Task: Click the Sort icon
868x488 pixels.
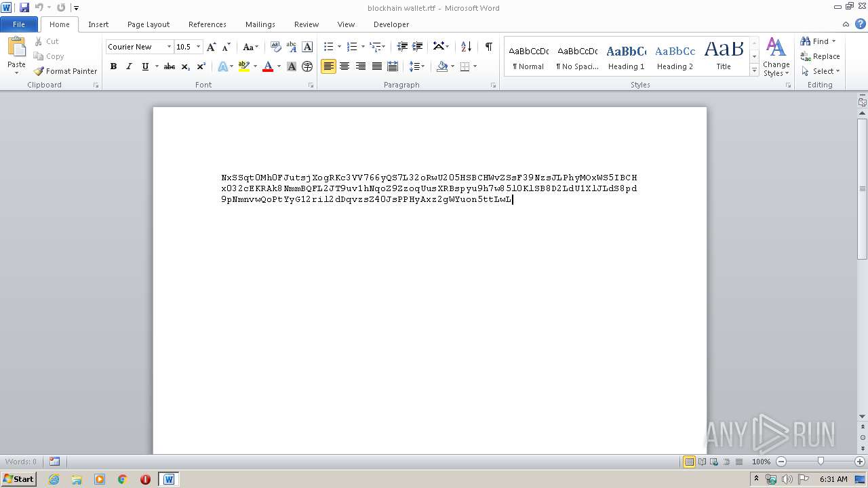Action: (x=466, y=47)
